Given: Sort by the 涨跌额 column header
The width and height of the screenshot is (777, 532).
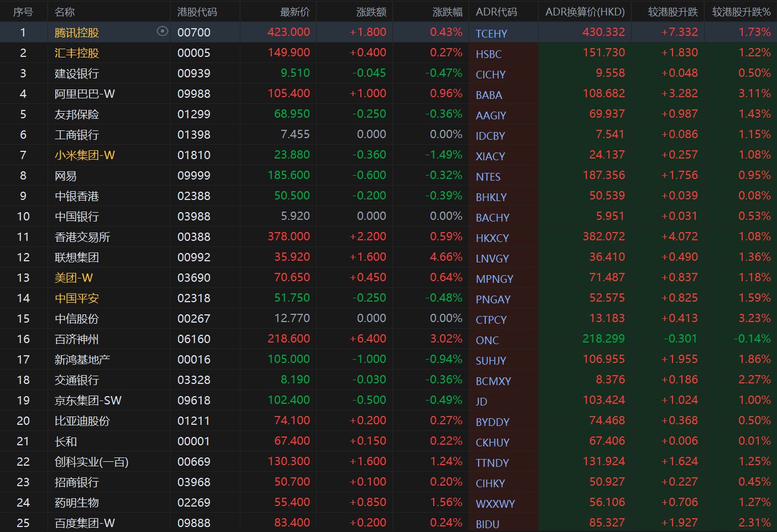Looking at the screenshot, I should coord(371,12).
